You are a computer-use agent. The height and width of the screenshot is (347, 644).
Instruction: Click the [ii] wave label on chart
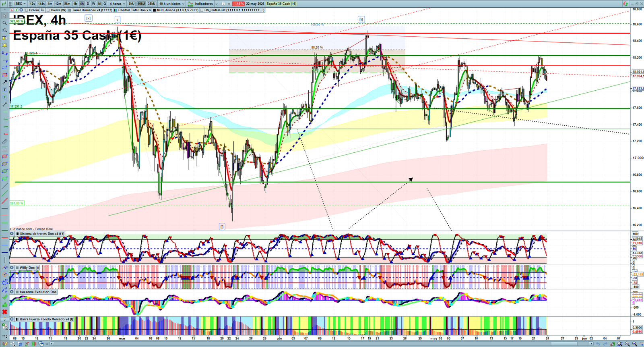pos(361,19)
